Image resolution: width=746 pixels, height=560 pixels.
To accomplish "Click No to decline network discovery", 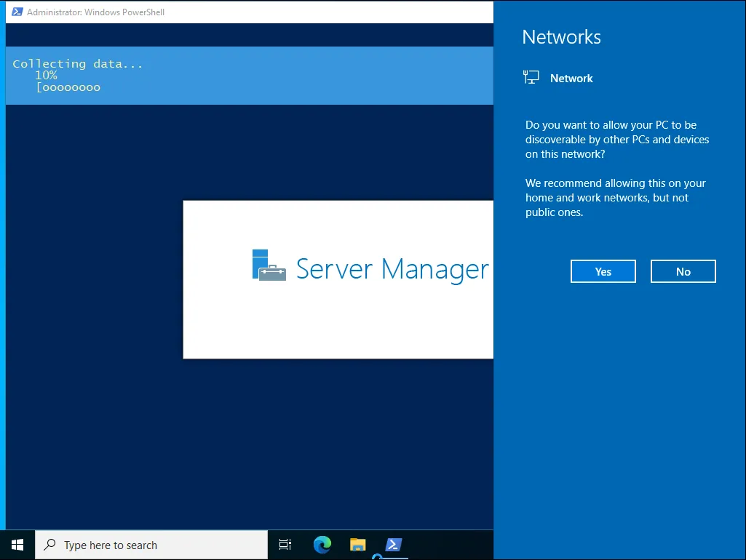I will click(683, 271).
